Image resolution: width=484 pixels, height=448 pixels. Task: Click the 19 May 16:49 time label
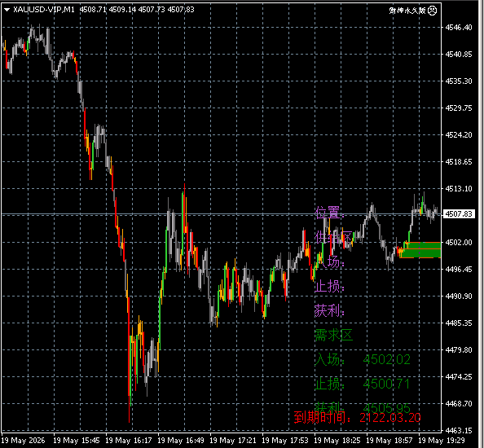click(181, 441)
